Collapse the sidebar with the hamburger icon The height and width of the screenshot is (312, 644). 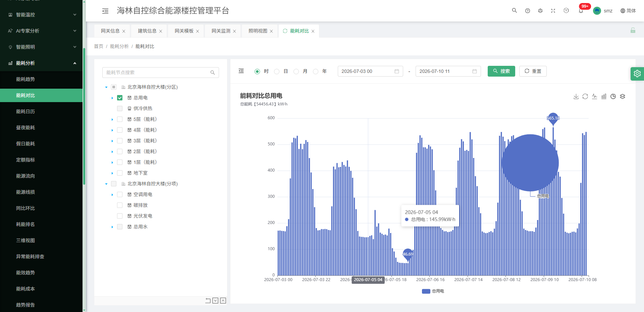click(x=105, y=11)
